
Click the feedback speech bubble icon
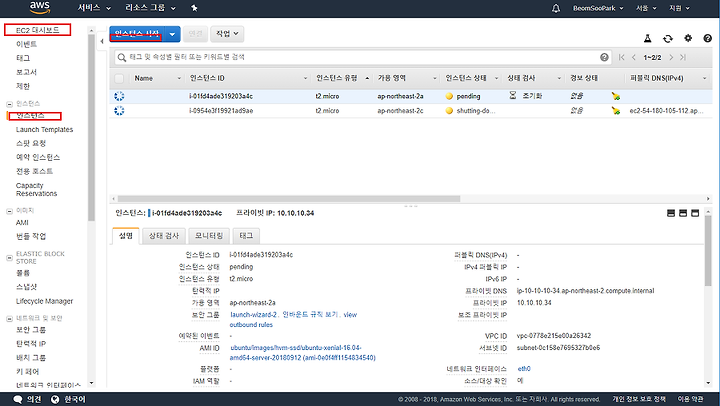click(18, 399)
